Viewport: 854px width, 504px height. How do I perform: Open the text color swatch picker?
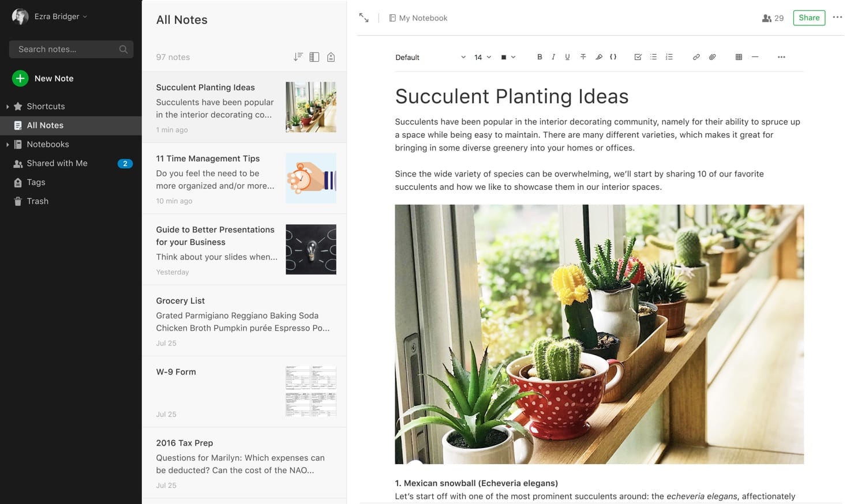pos(508,57)
